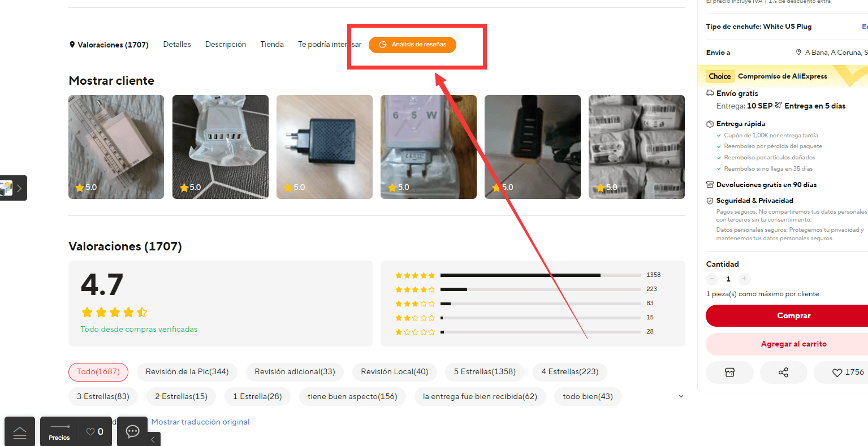Collapse the floating toolbar arrow
The width and height of the screenshot is (868, 446).
pyautogui.click(x=153, y=439)
